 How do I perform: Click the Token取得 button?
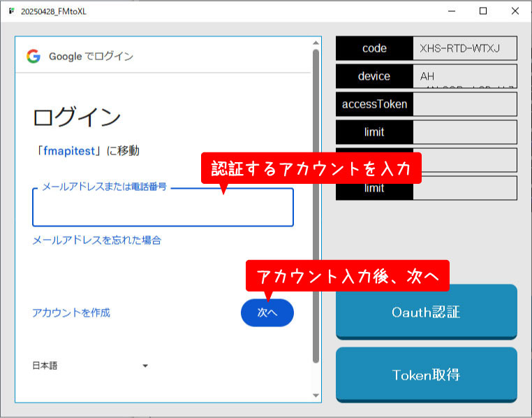click(427, 375)
